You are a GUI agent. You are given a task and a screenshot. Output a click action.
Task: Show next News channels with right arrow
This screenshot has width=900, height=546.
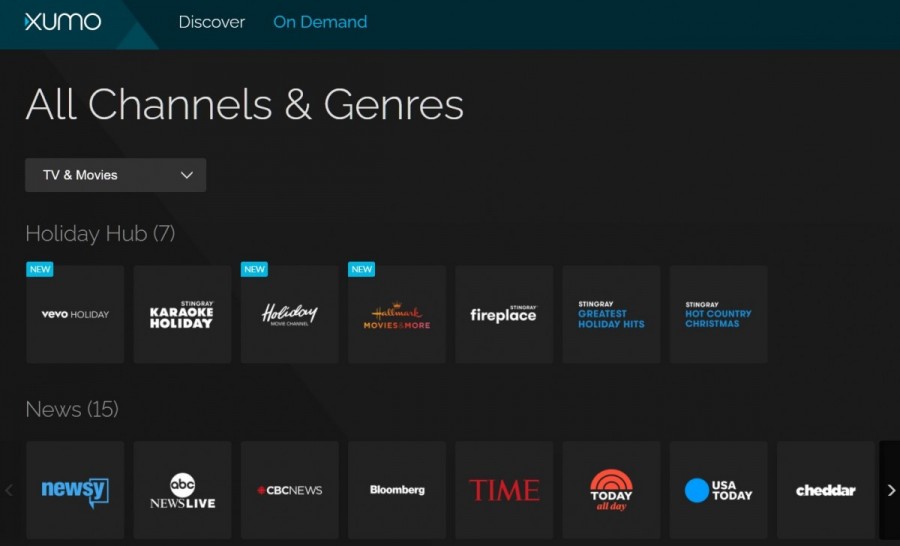[890, 490]
